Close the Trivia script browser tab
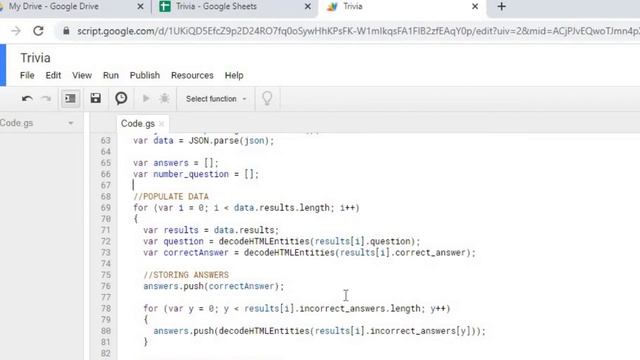 pyautogui.click(x=475, y=7)
